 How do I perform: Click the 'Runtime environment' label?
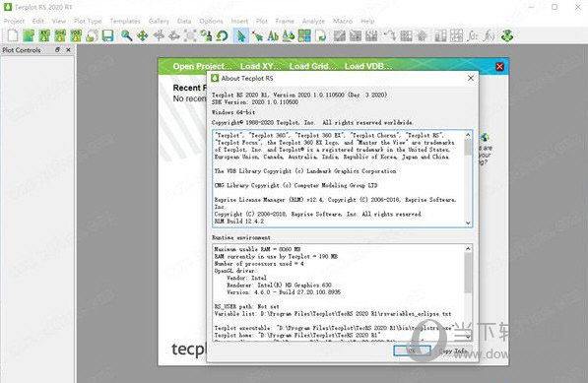[241, 237]
